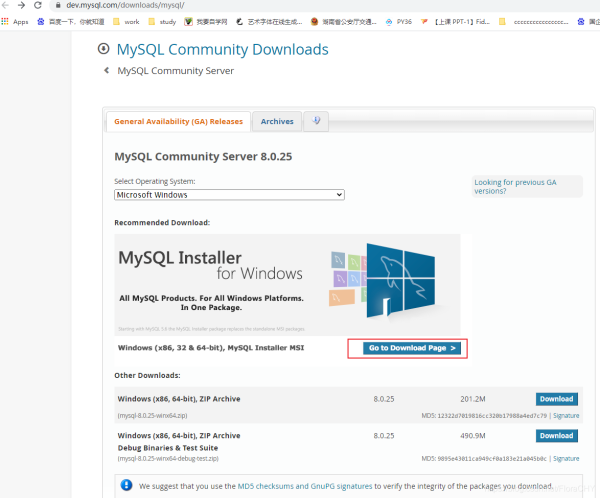Click the blue info icon in the suggestion notice
Screen dimensions: 600x498
(126, 486)
